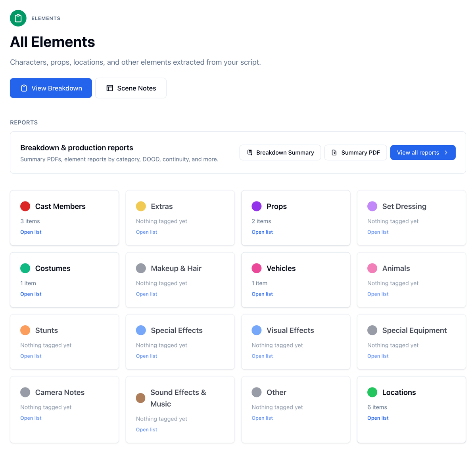Click the lavender Set Dressing color dot
The image size is (476, 453).
(372, 206)
